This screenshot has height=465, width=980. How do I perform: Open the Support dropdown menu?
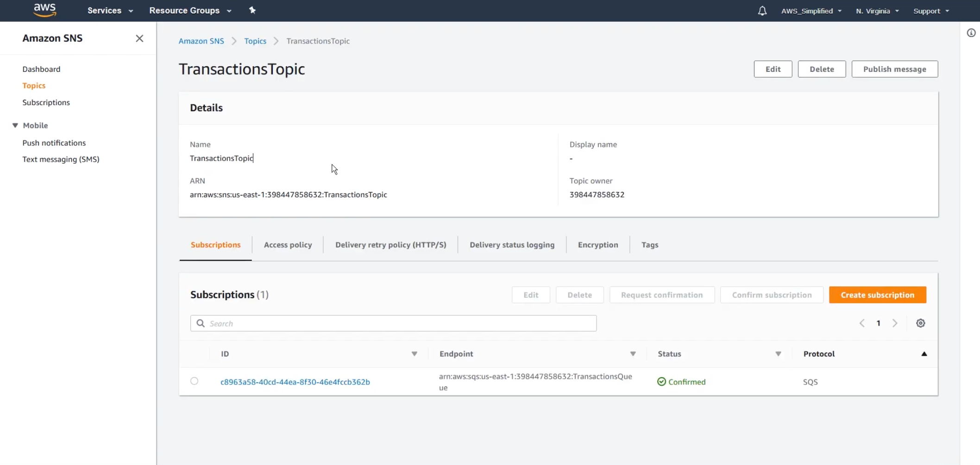pos(931,11)
